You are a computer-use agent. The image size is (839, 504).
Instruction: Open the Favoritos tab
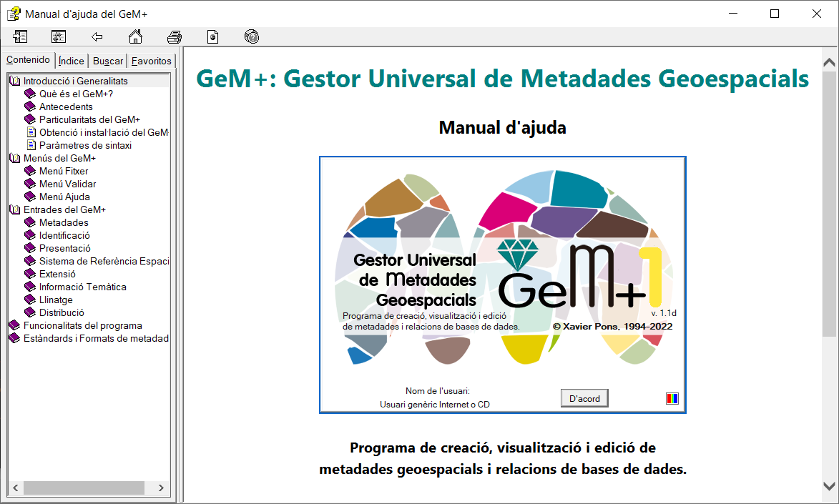(x=152, y=61)
